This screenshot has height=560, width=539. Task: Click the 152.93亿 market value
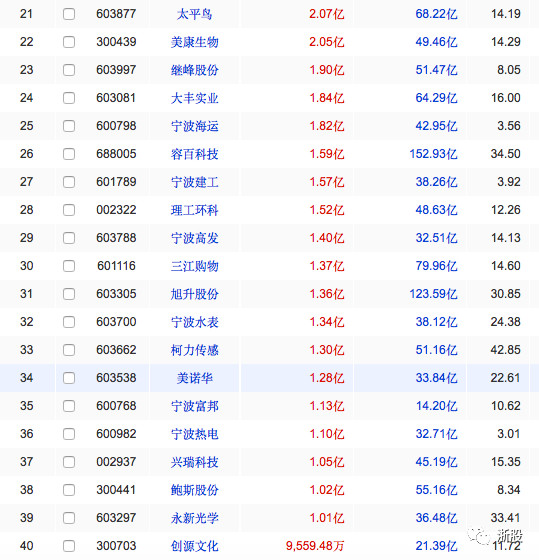coord(433,154)
